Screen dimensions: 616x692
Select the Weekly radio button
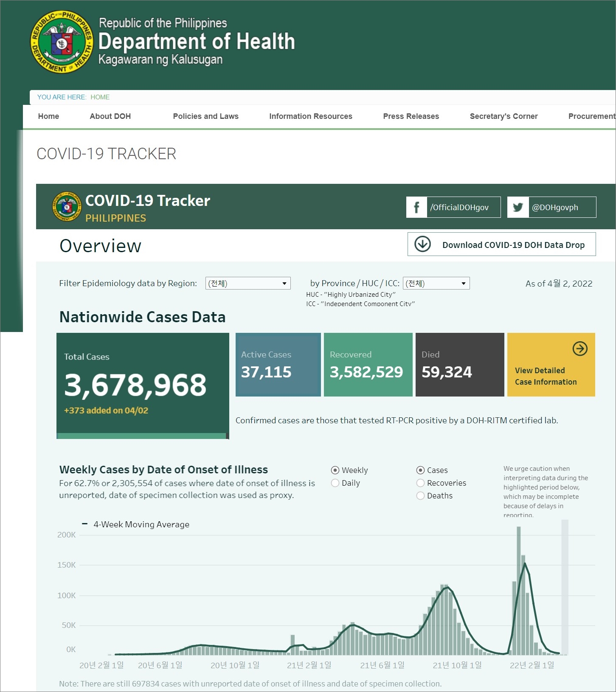[335, 470]
